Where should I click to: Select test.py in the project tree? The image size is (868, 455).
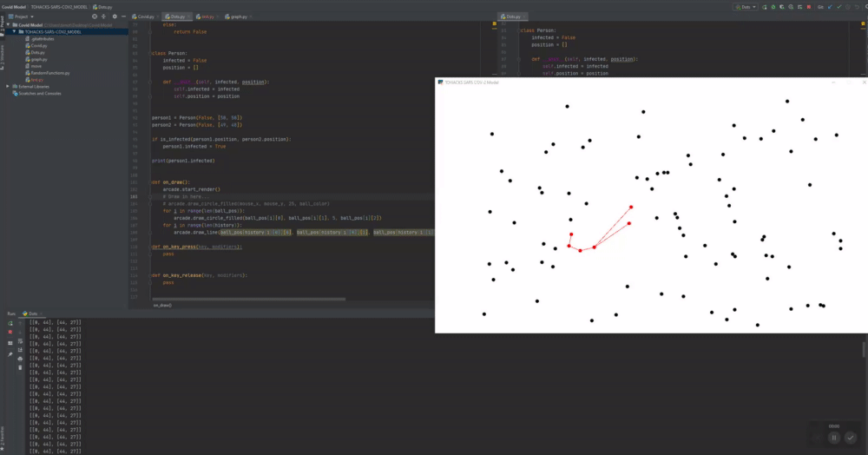[x=36, y=80]
